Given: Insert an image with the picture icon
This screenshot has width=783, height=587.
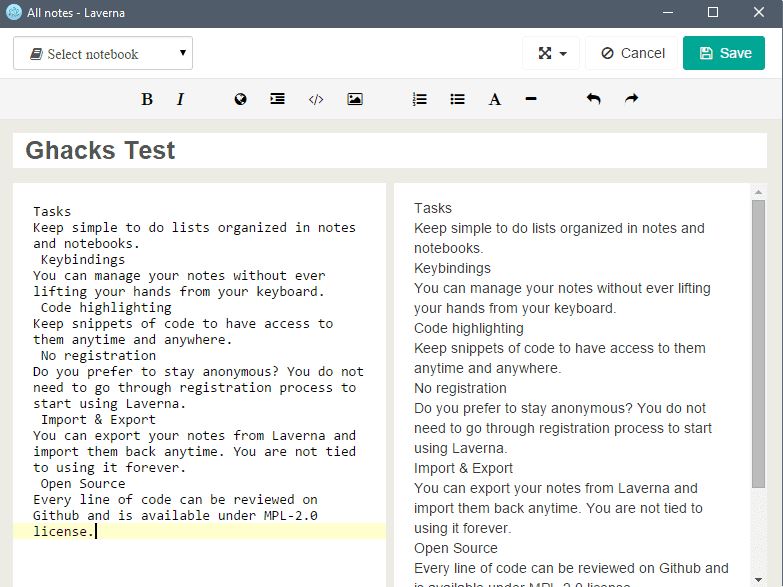Looking at the screenshot, I should pos(355,99).
